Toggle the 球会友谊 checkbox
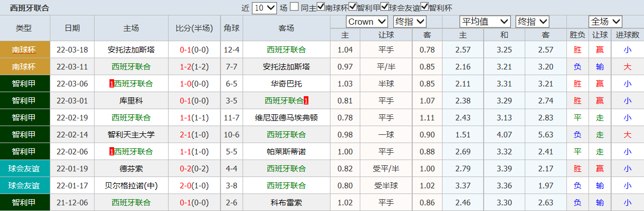 tap(384, 7)
